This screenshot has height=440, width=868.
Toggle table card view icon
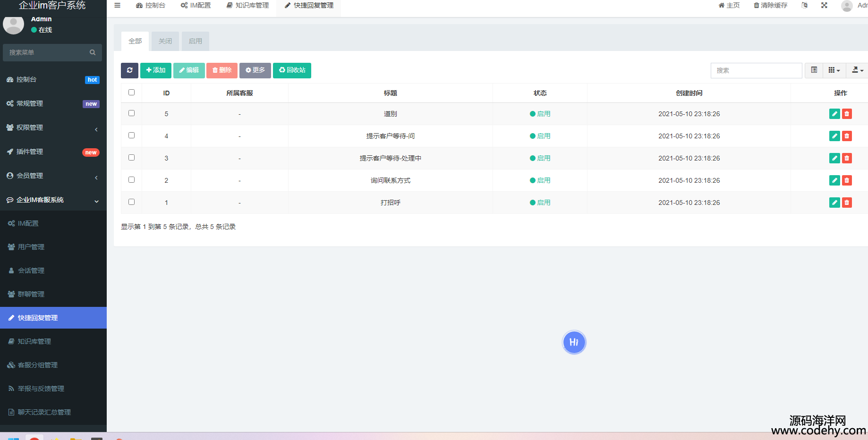pyautogui.click(x=814, y=70)
